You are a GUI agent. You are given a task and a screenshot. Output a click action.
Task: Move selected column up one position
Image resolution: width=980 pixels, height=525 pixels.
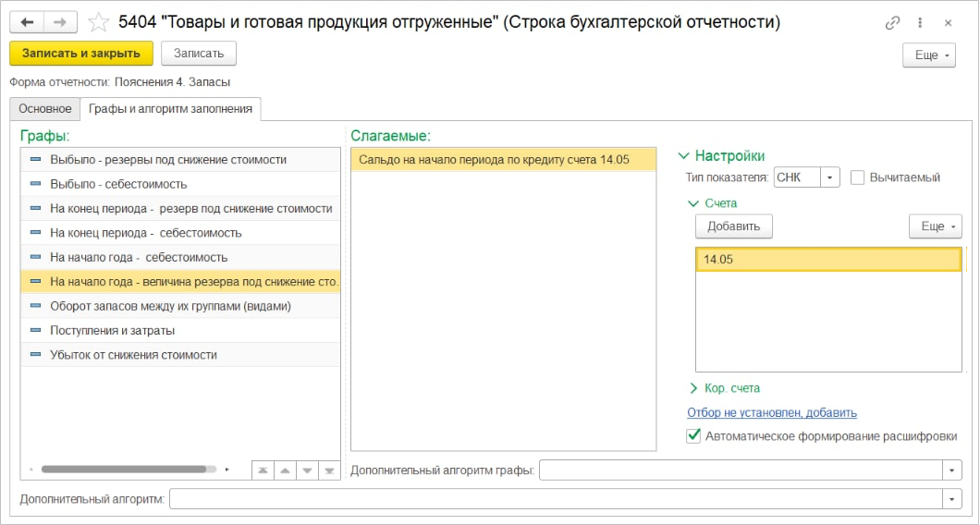coord(285,470)
